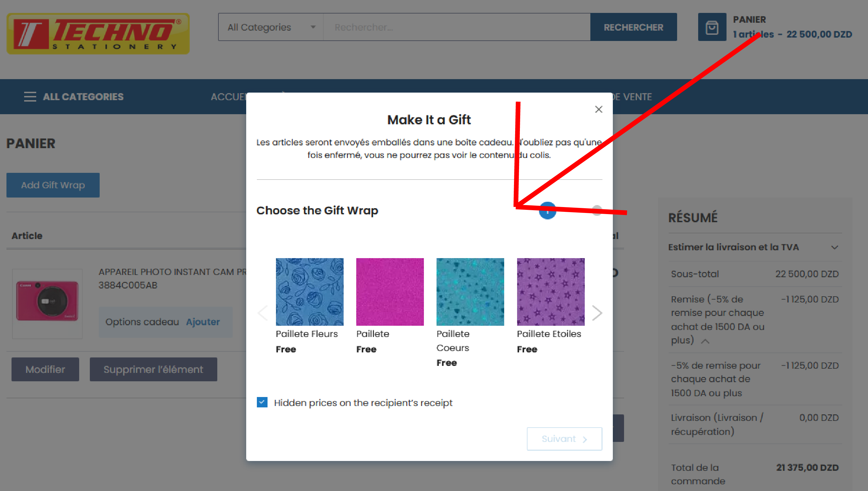Click the Rechercher search input field
868x491 pixels.
[456, 27]
